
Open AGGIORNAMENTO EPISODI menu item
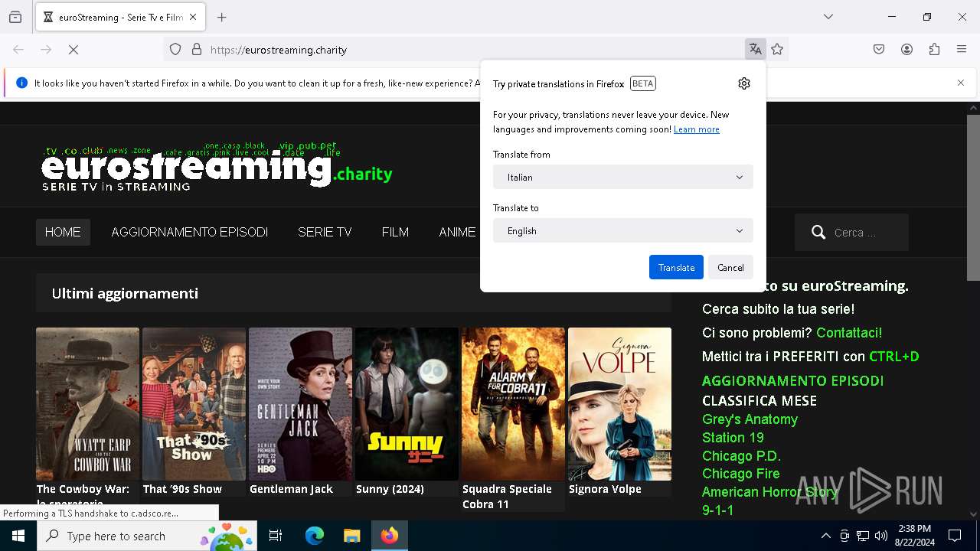click(190, 232)
